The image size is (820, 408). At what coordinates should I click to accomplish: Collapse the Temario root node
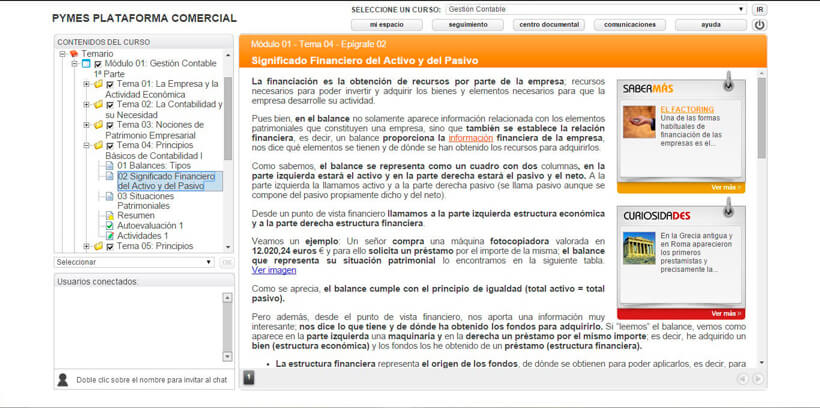(x=62, y=54)
